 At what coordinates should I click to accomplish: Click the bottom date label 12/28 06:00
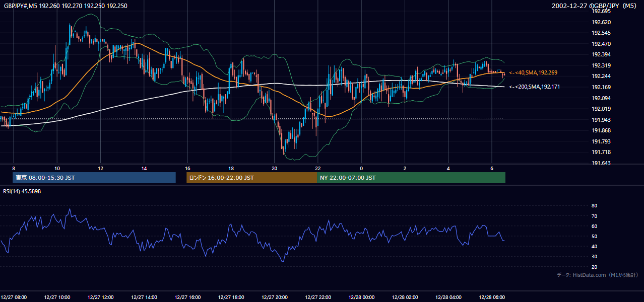(x=492, y=297)
